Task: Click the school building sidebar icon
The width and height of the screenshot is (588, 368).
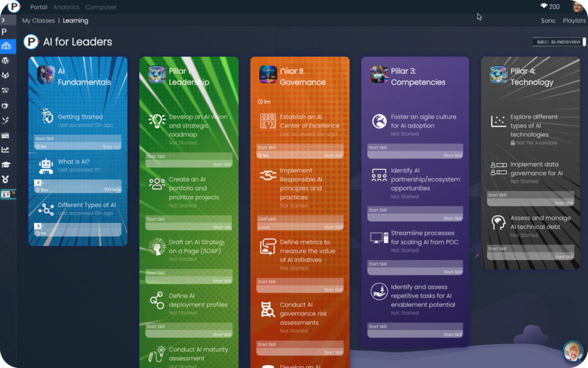Action: pos(6,46)
